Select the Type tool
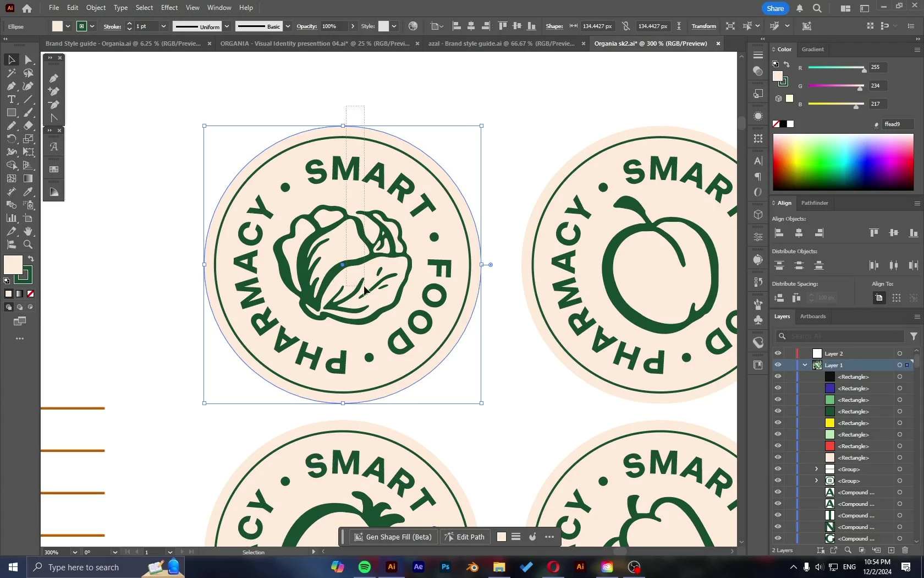The image size is (924, 578). (11, 99)
